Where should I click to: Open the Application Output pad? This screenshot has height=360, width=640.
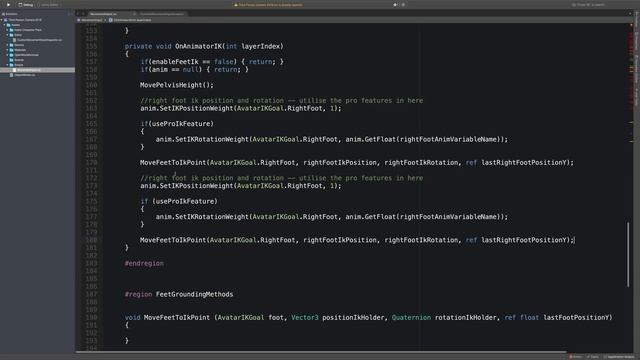click(619, 357)
